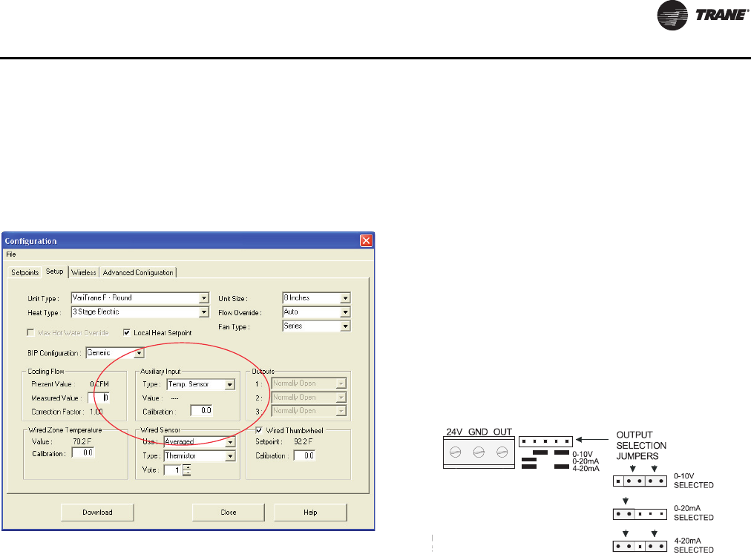Toggle the Wired Thumbwheel checkbox
The image size is (751, 560).
coord(259,429)
